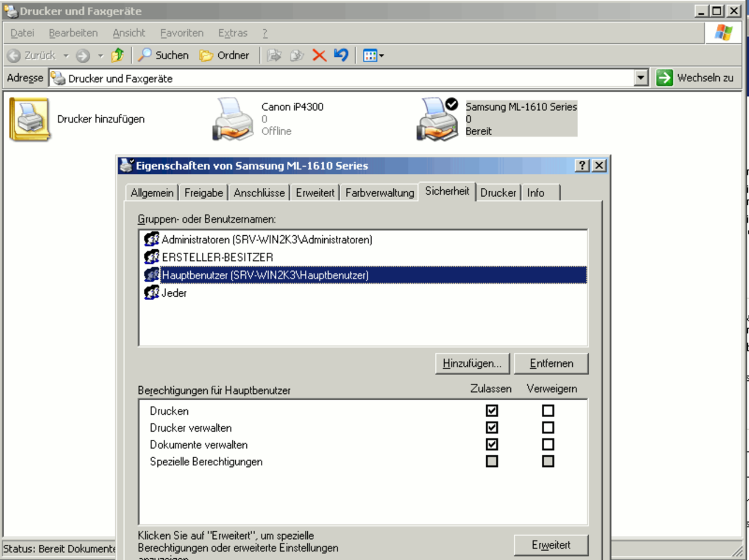Screen dimensions: 749x560
Task: Click the Samsung ML-1610 Series name label
Action: [x=521, y=106]
